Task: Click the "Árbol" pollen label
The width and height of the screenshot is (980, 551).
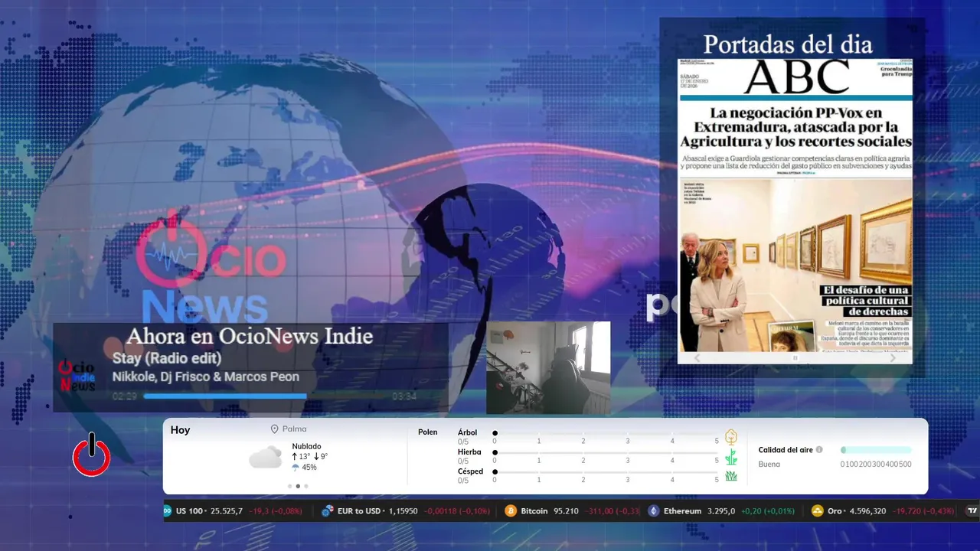Action: pos(467,432)
